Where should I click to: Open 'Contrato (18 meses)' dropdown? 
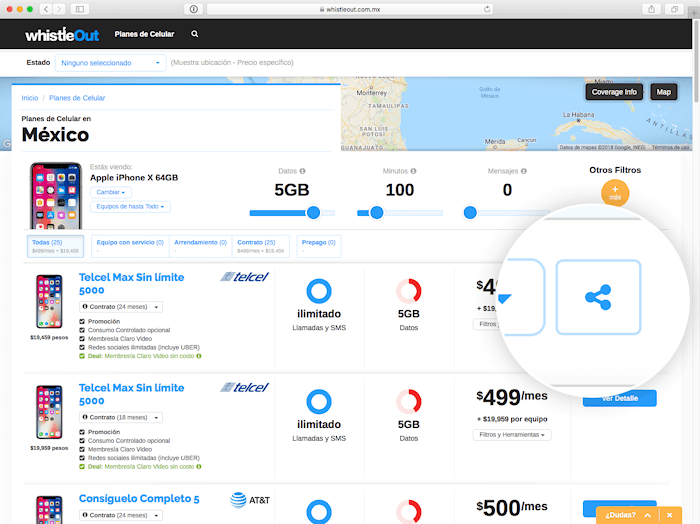[121, 418]
